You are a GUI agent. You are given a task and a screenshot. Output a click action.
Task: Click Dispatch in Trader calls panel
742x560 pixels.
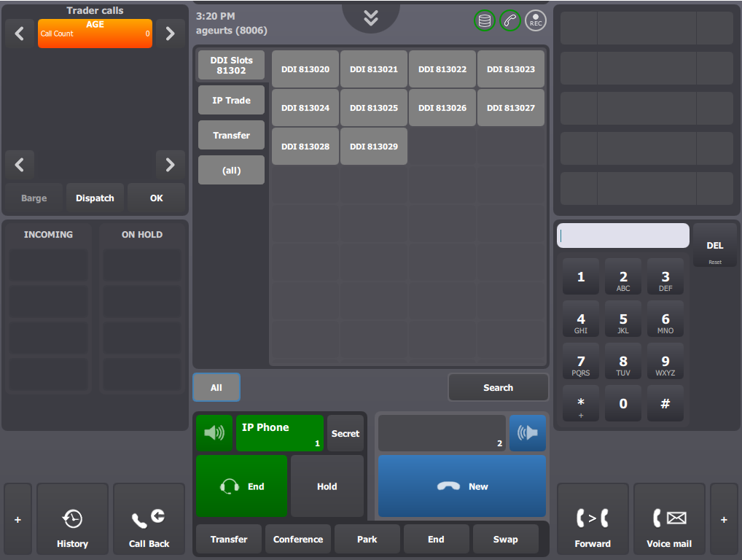point(95,198)
